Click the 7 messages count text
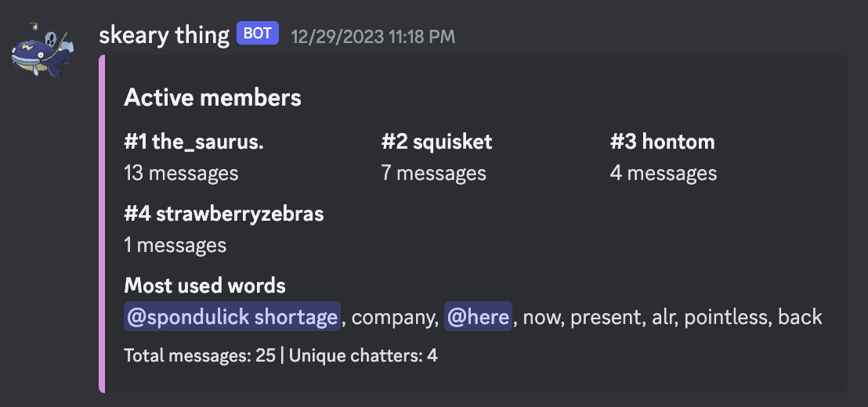The height and width of the screenshot is (407, 868). coord(434,173)
